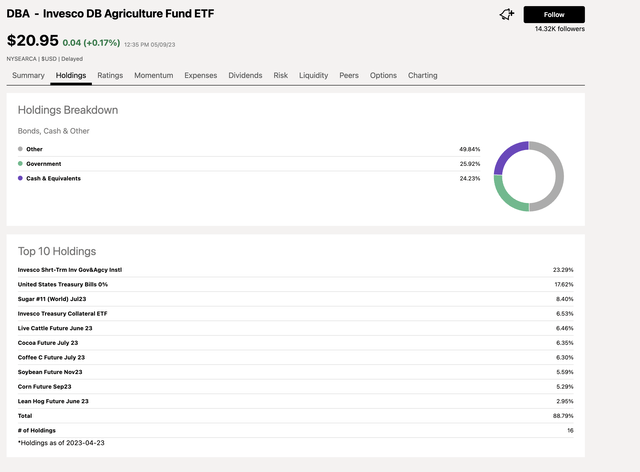Click the 17.62% holding weight
Viewport: 640px width, 472px height.
(x=564, y=285)
